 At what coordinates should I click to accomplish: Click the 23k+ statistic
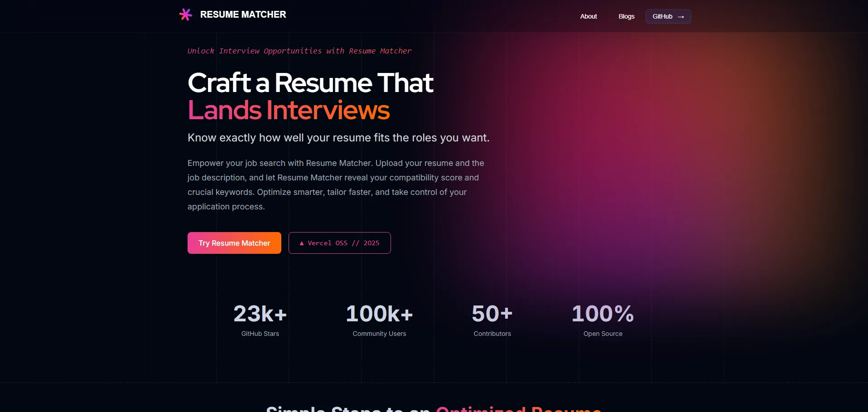tap(260, 314)
